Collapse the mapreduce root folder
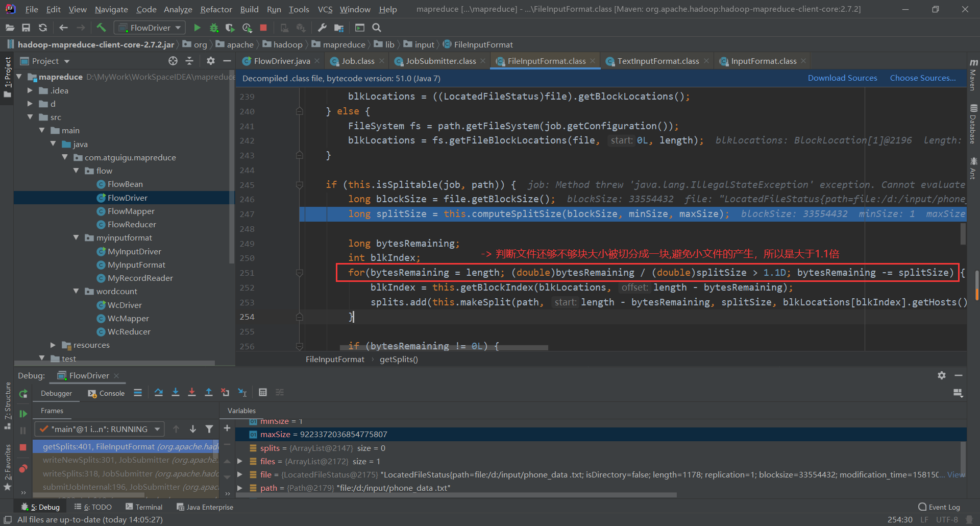The image size is (980, 526). [x=19, y=77]
